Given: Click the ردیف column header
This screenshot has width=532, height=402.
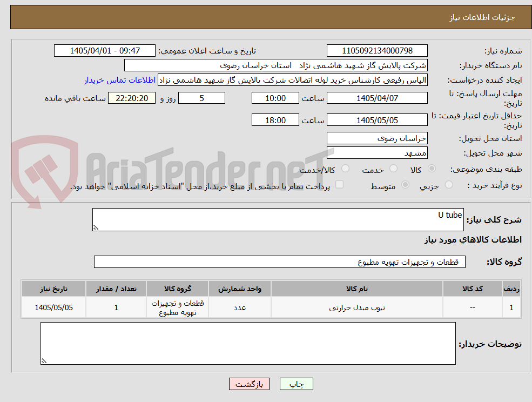Looking at the screenshot, I should pos(511,289).
